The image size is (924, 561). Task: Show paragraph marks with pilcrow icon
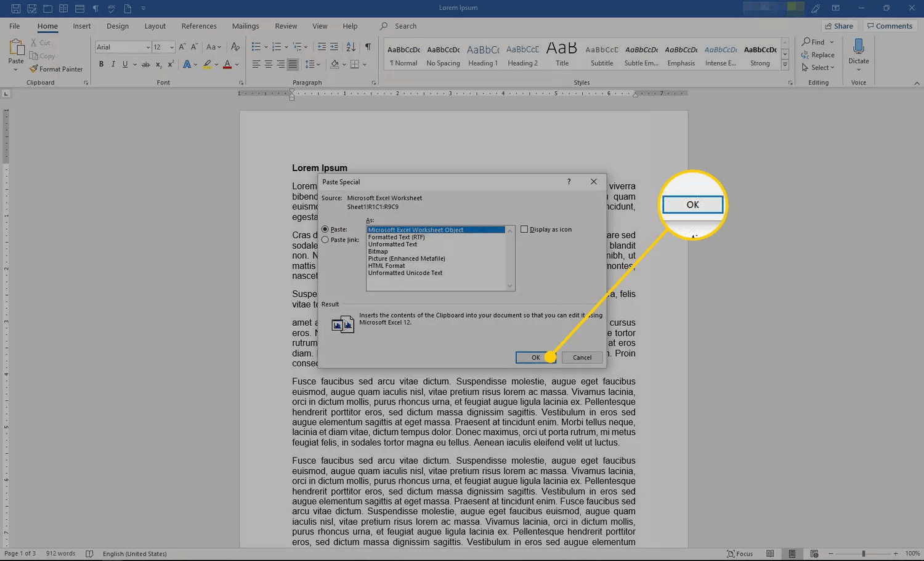click(368, 47)
